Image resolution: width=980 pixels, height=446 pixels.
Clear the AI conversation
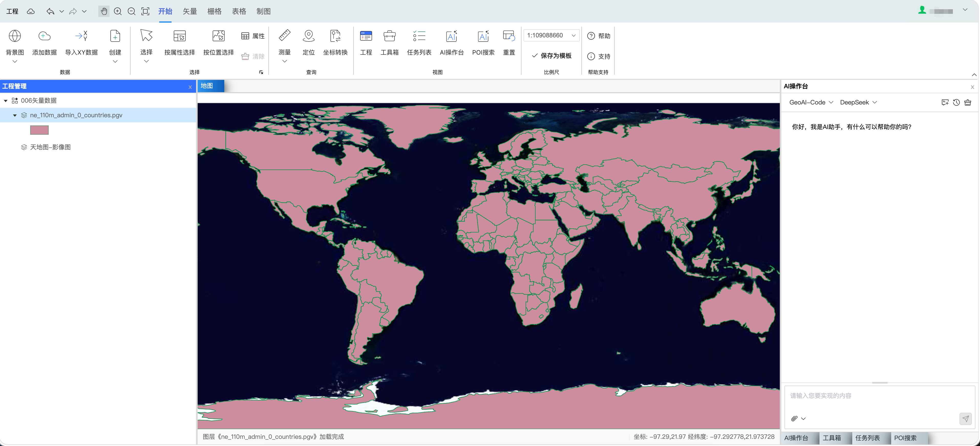pyautogui.click(x=968, y=102)
